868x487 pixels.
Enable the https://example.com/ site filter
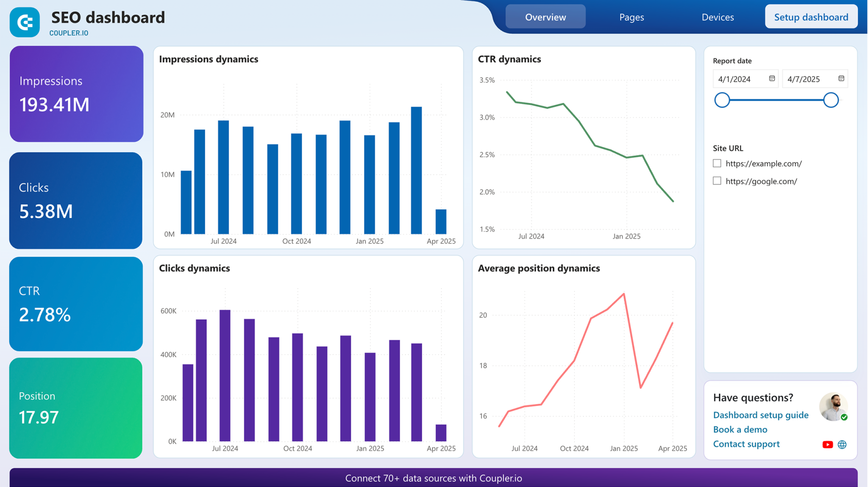pos(717,163)
